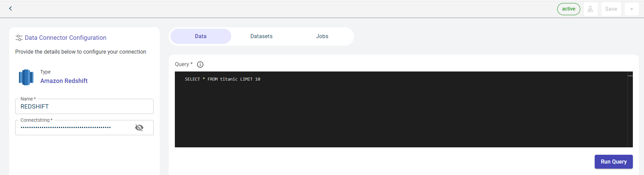Screen dimensions: 644x175
Task: Switch to the Data tab
Action: point(200,36)
